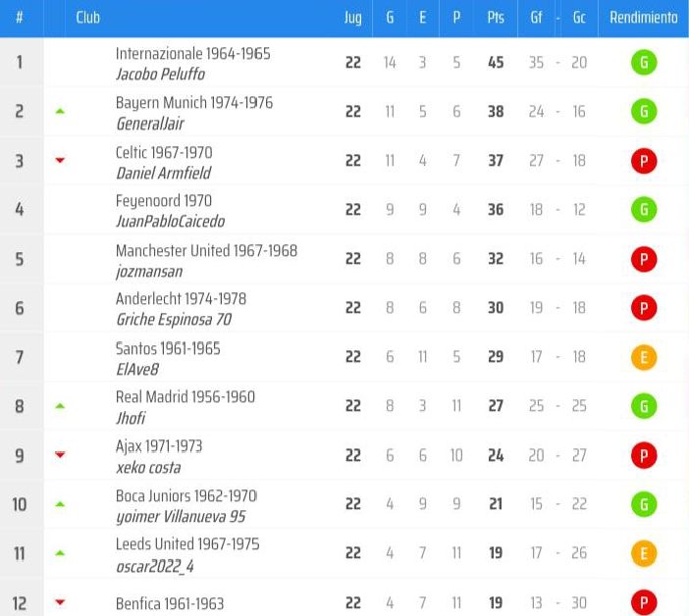Image resolution: width=689 pixels, height=616 pixels.
Task: Open manager yoimer Villanueva 95 profile
Action: [181, 517]
